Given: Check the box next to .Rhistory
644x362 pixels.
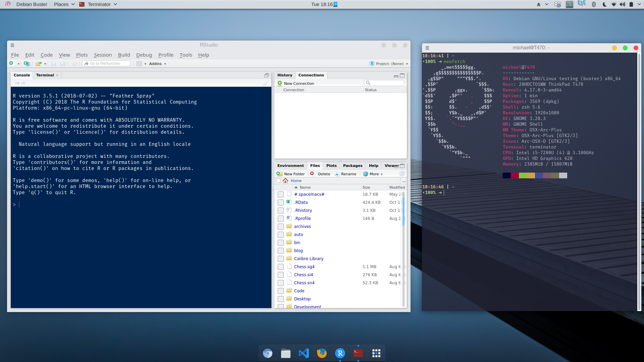Looking at the screenshot, I should tap(281, 210).
